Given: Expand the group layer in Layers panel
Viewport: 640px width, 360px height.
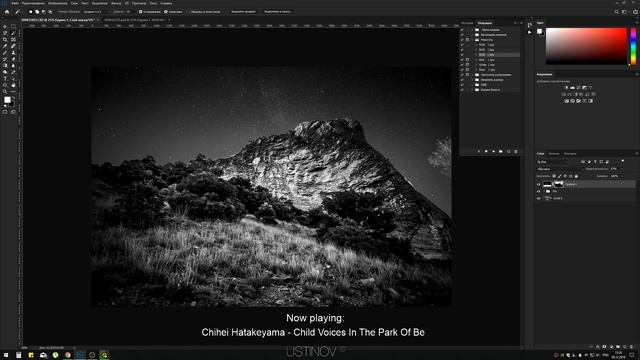Looking at the screenshot, I should coord(544,191).
